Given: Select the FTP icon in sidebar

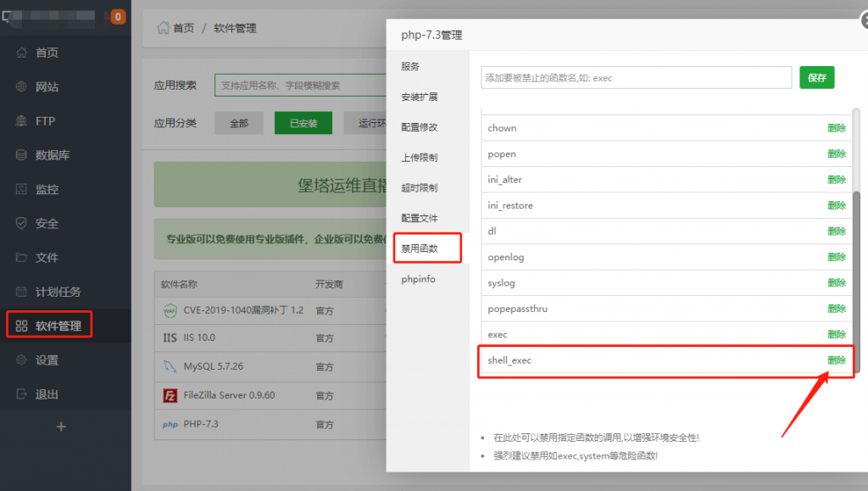Looking at the screenshot, I should (22, 121).
